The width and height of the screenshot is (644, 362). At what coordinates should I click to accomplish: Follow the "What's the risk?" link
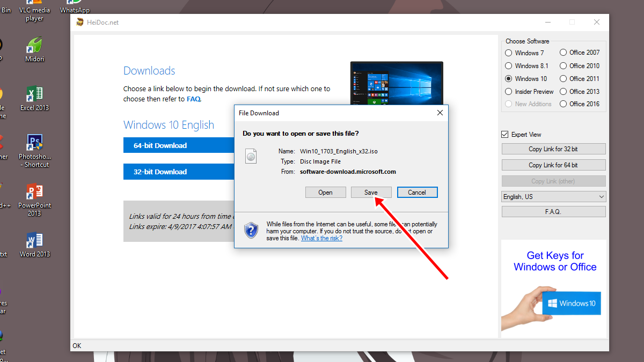[321, 238]
